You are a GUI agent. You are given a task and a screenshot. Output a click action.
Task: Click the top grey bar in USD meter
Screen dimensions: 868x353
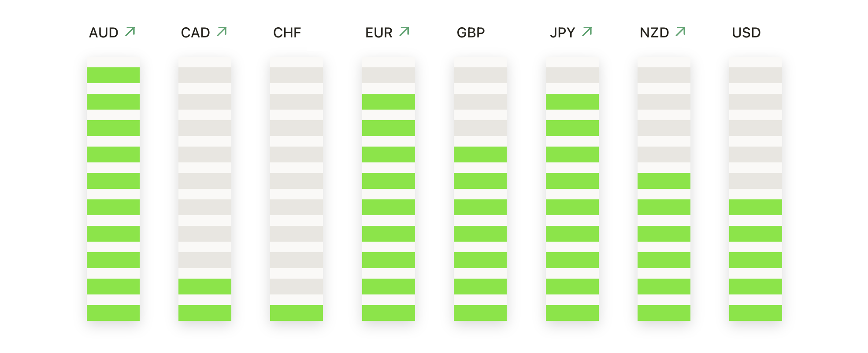click(x=756, y=75)
